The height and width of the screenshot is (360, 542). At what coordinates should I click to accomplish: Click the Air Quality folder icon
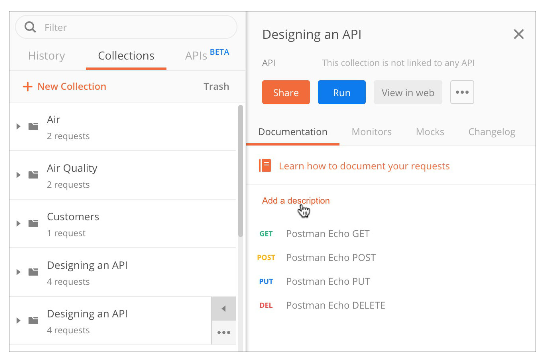click(x=33, y=175)
